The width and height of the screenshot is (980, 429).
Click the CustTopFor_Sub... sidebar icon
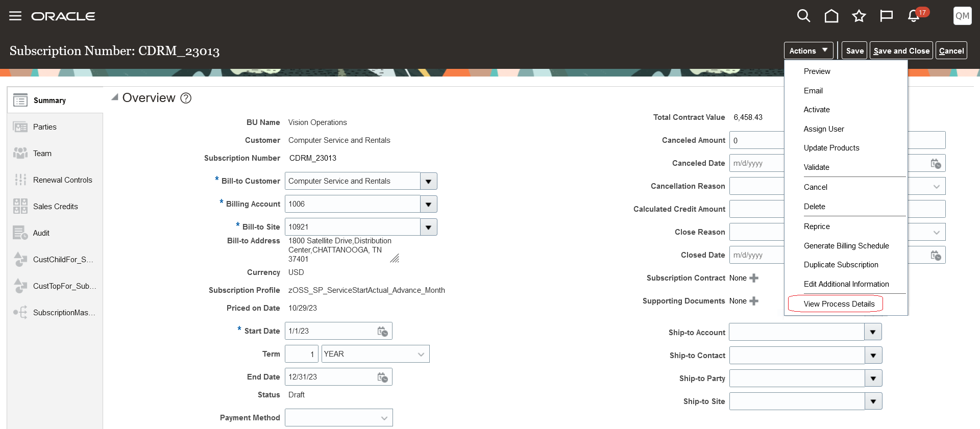click(x=20, y=286)
